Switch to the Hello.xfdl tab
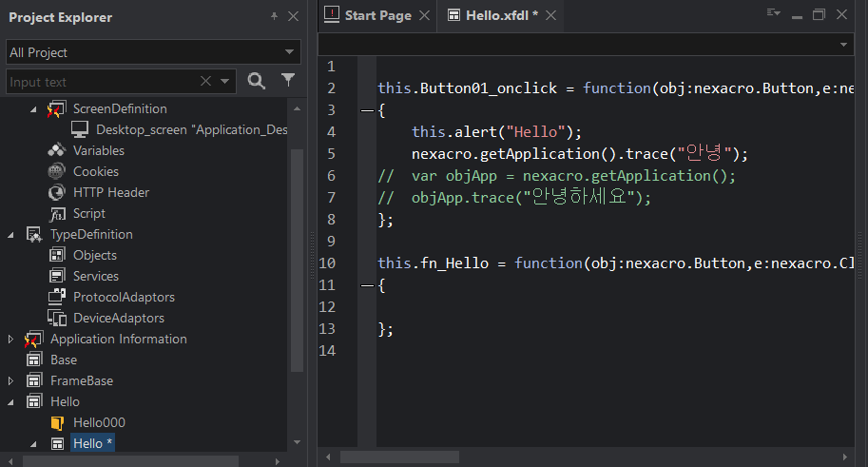This screenshot has width=868, height=467. point(502,15)
